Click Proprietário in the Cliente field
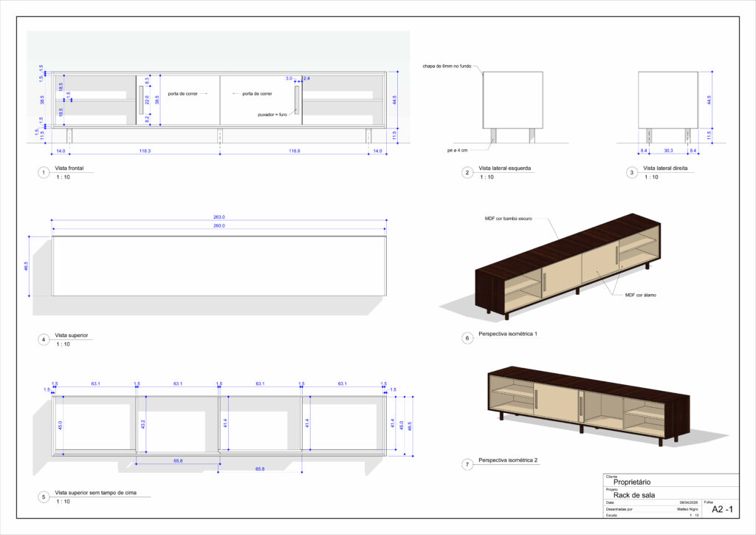 (631, 480)
